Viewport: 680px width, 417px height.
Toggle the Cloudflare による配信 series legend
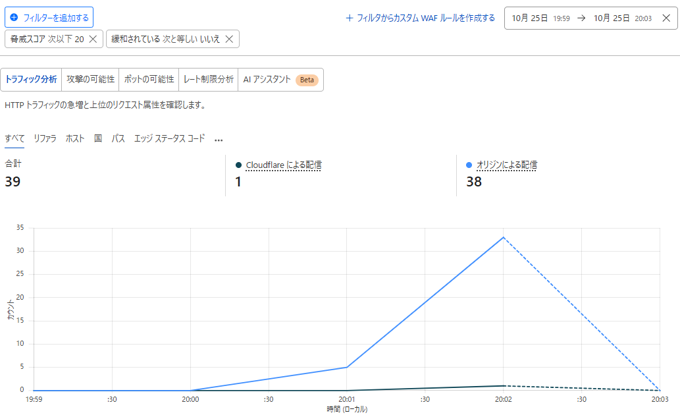tap(283, 164)
